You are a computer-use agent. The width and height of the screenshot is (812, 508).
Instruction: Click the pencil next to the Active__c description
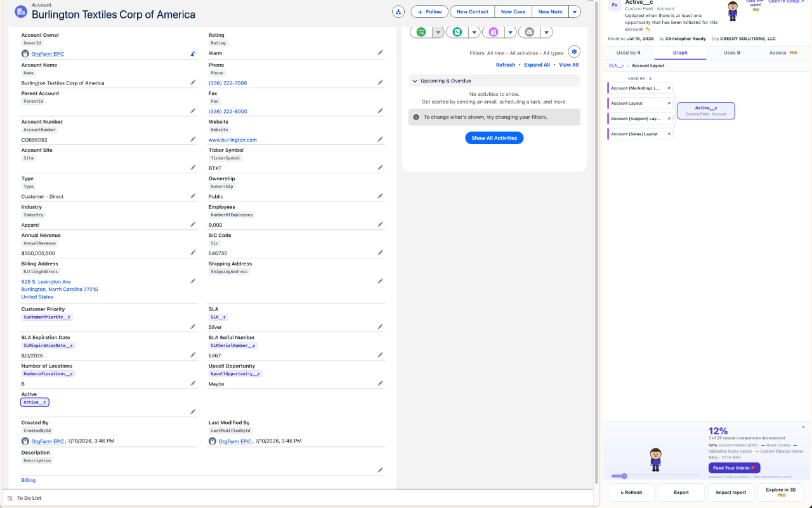[648, 29]
